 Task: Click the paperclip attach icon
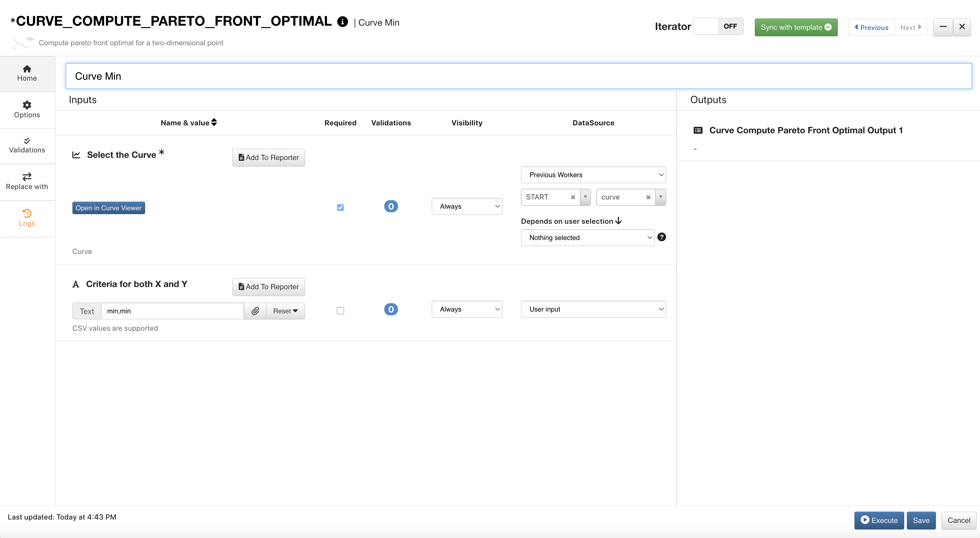pyautogui.click(x=255, y=311)
